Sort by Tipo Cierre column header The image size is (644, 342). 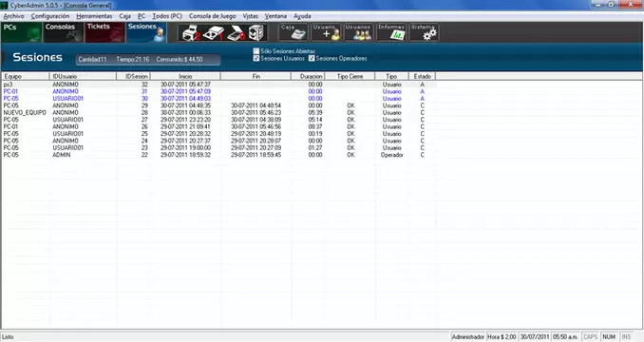(350, 76)
